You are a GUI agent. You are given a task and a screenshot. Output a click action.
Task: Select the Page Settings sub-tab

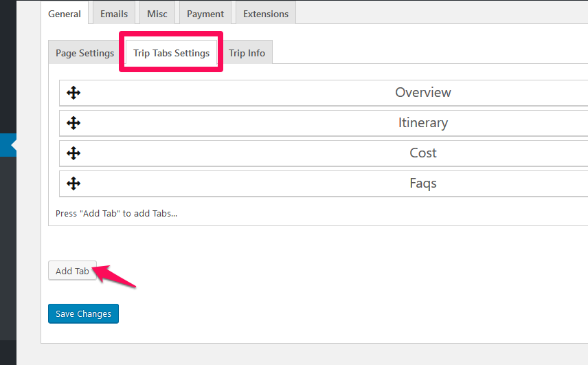[x=84, y=53]
